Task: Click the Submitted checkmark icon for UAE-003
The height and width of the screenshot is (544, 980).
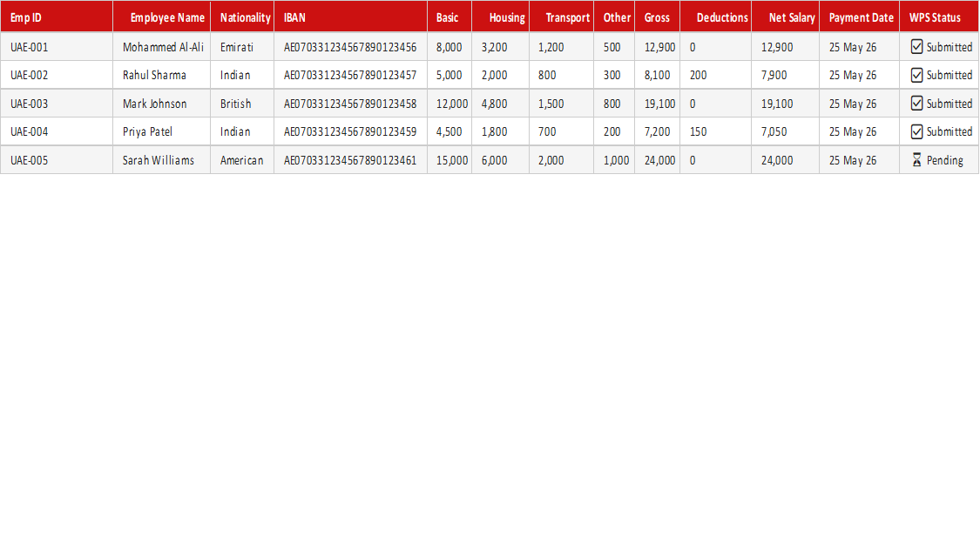Action: (x=916, y=103)
